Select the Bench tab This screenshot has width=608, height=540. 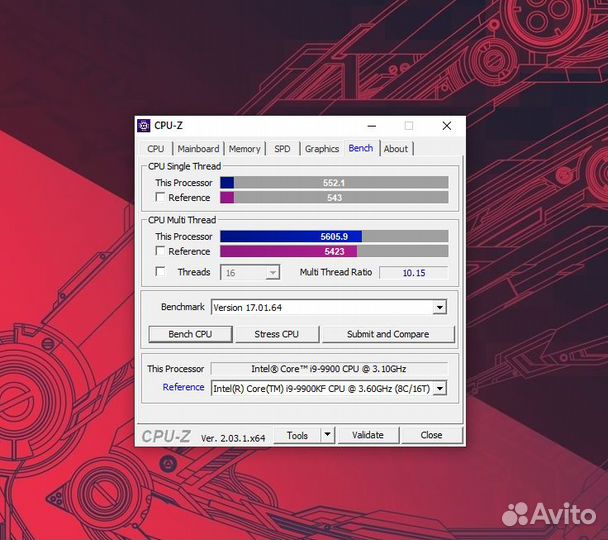pos(361,148)
